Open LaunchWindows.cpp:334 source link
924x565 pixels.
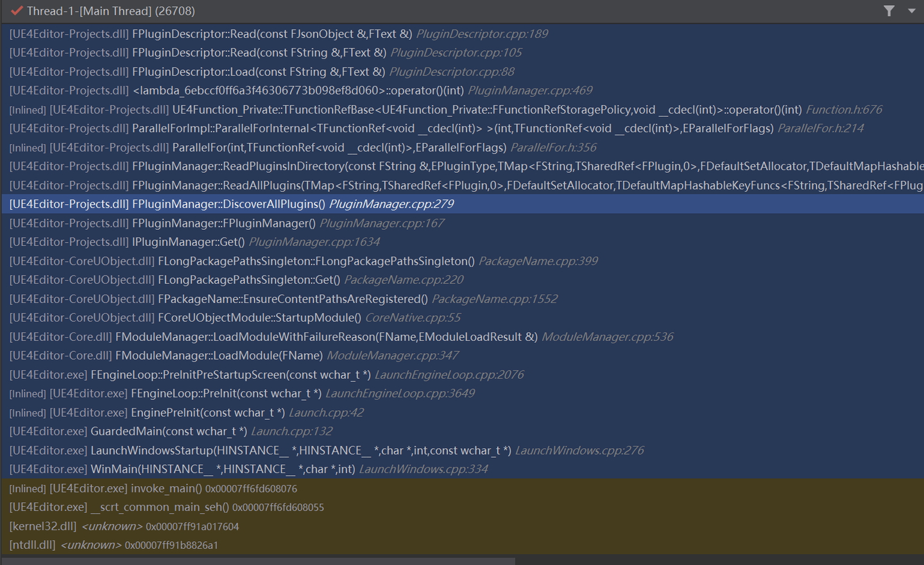[423, 469]
